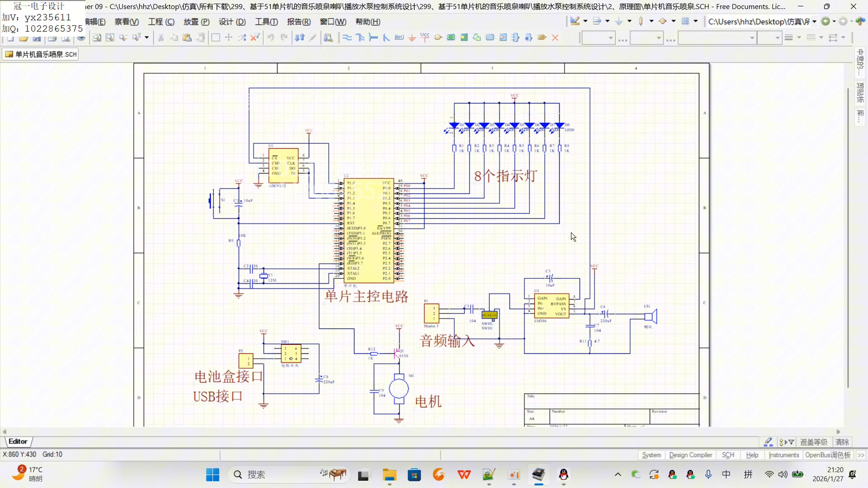Open the 放置 (P) menu

[x=196, y=22]
